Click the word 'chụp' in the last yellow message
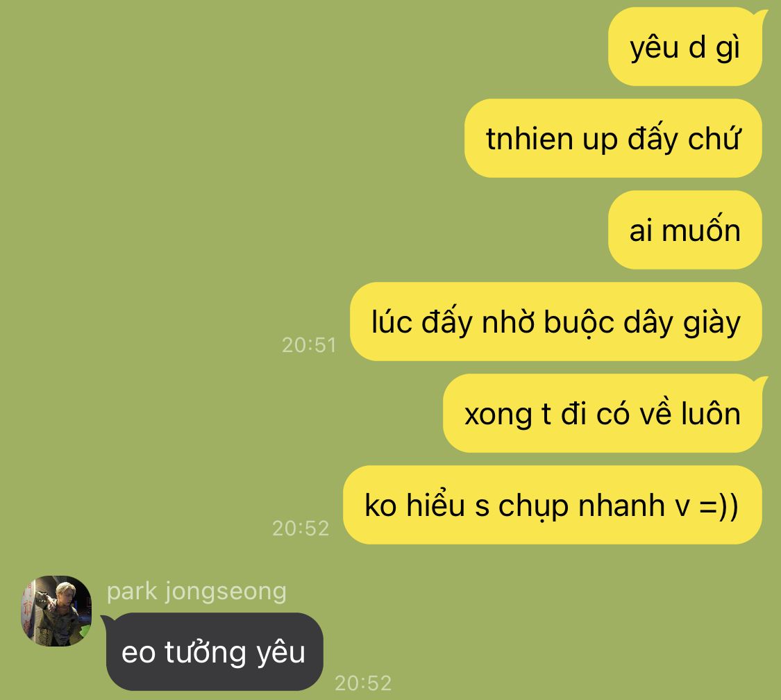Screen dimensions: 781x700 (x=533, y=507)
